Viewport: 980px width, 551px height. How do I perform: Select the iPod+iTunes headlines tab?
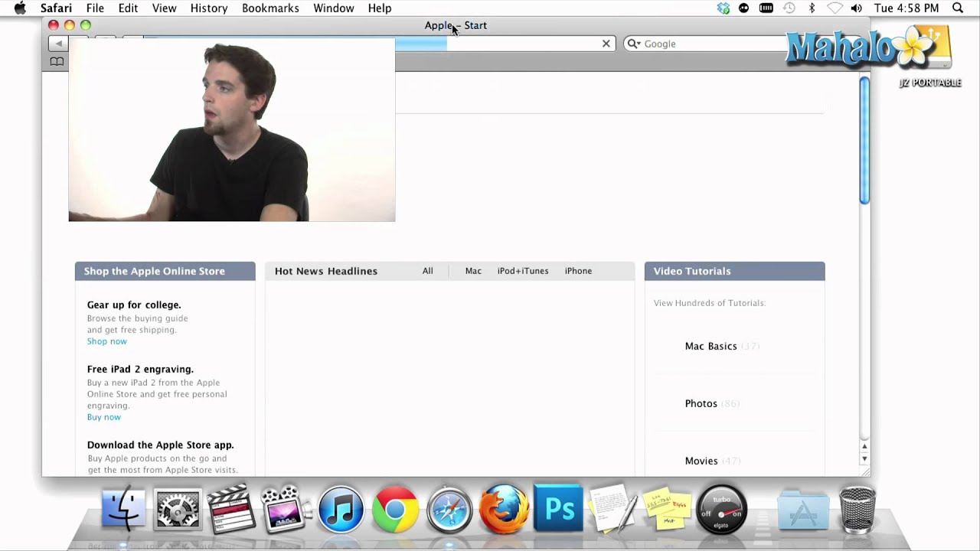(523, 271)
